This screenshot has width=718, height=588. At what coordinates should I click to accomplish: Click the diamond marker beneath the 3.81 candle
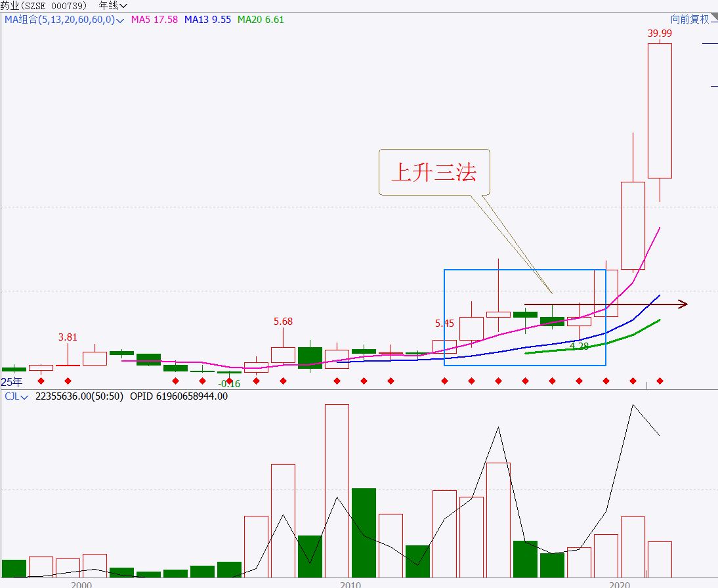(68, 381)
